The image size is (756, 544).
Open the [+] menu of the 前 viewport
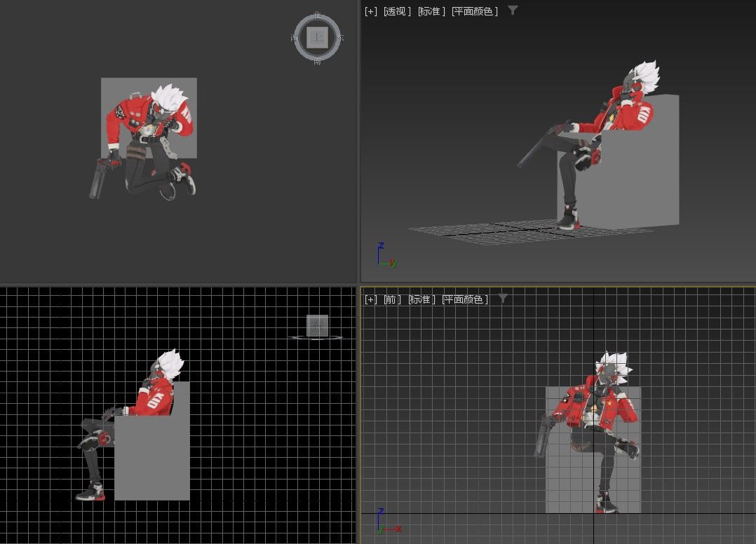(371, 300)
